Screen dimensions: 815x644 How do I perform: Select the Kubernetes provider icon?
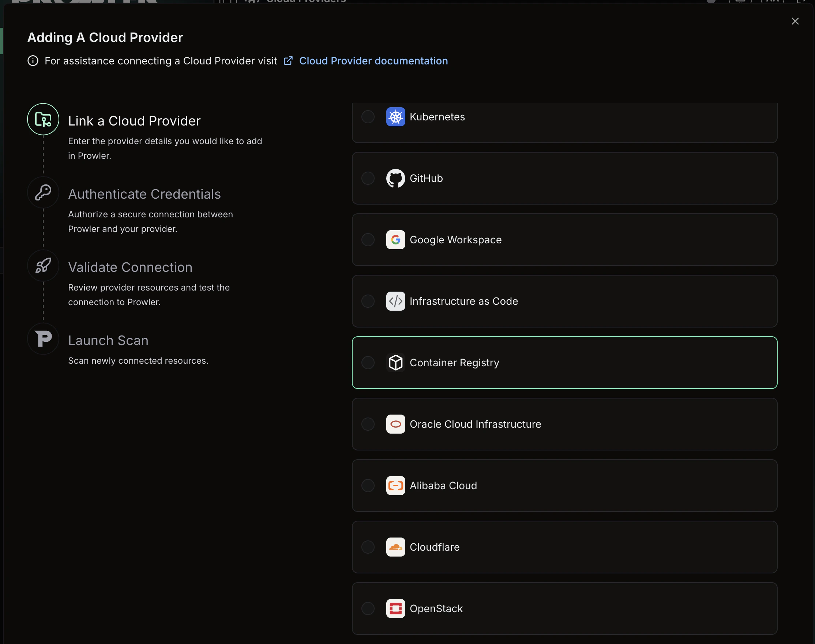[x=395, y=116]
